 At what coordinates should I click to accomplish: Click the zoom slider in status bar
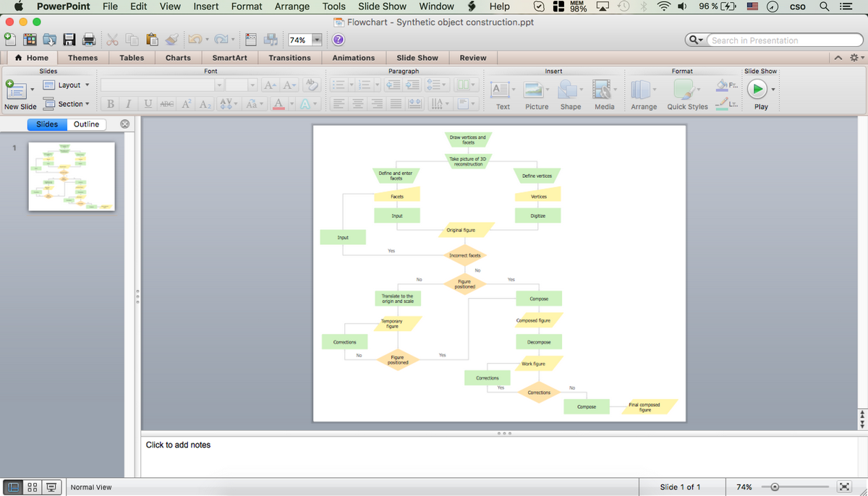pos(775,487)
